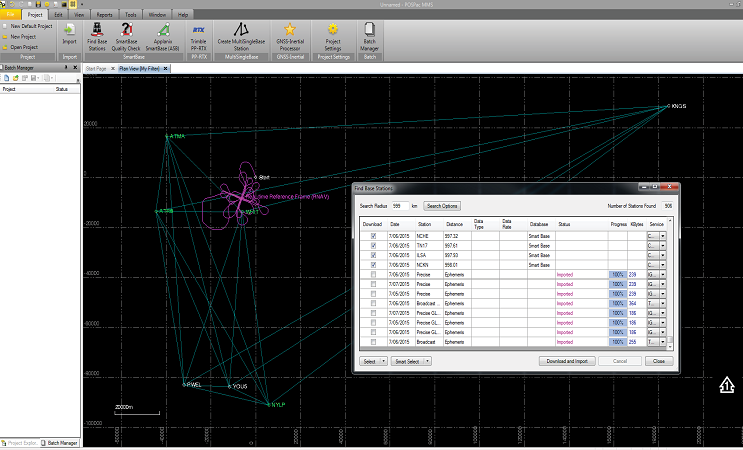Click the Search Radius input field
743x450 pixels.
[x=400, y=206]
